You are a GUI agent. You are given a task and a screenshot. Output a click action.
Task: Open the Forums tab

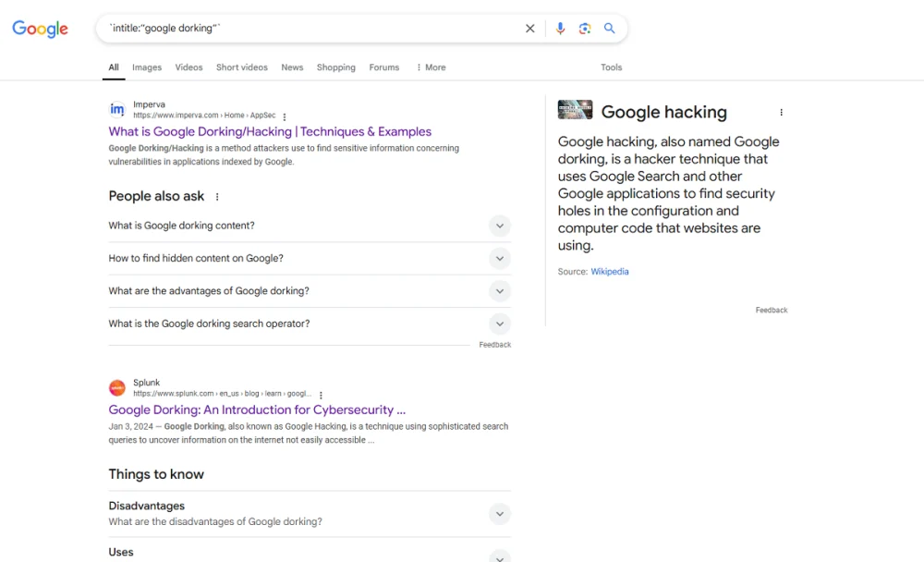click(384, 67)
